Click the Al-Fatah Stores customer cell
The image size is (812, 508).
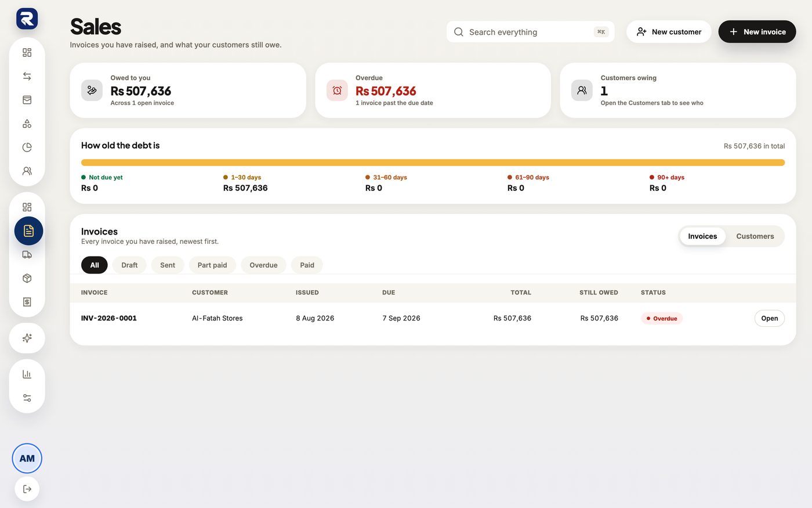pyautogui.click(x=217, y=318)
